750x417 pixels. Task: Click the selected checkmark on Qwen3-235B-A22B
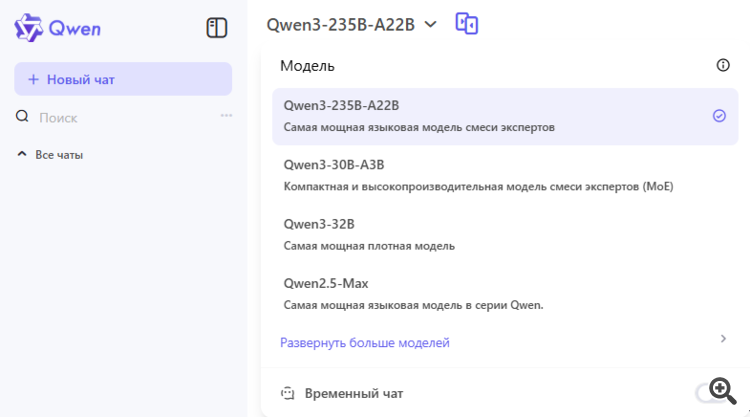[719, 115]
